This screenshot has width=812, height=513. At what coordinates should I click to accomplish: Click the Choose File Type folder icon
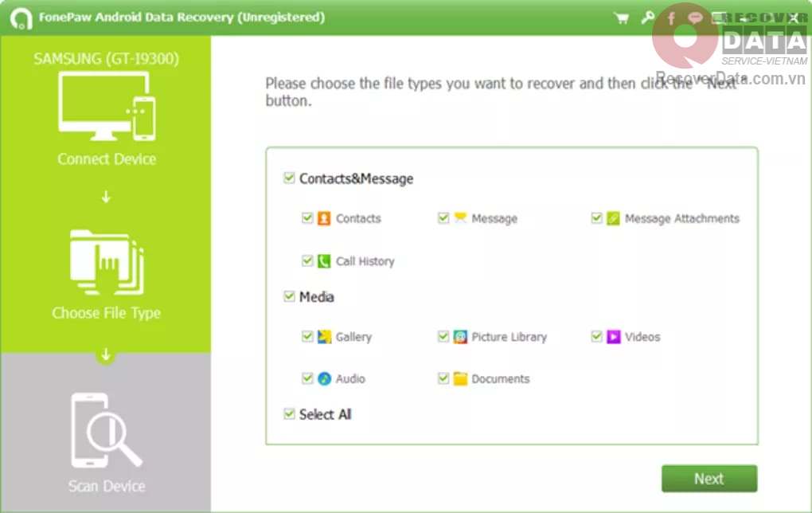tap(107, 262)
